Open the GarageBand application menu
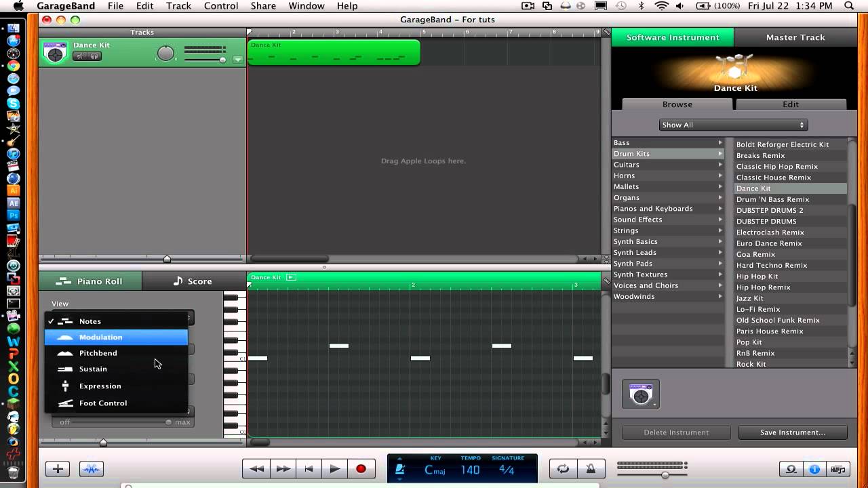Viewport: 868px width, 488px height. point(66,6)
